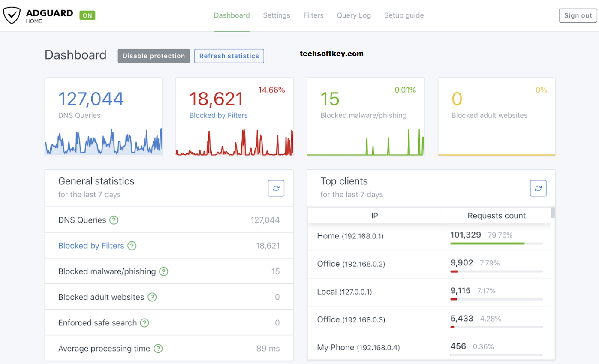Select the Office (192.168.0.2) client row
The image size is (599, 364).
click(429, 265)
